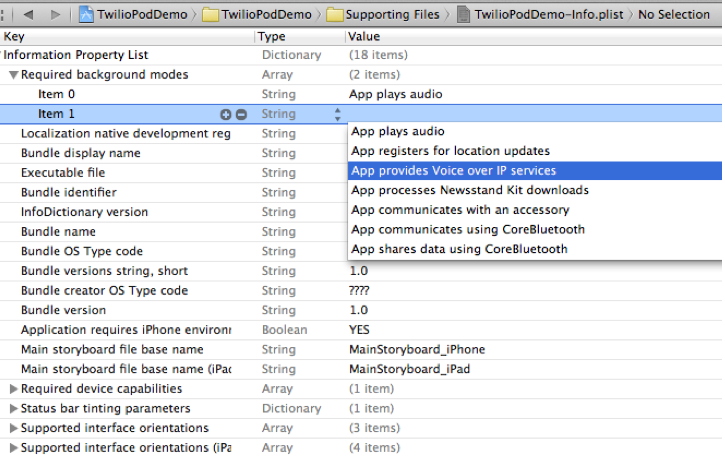Image resolution: width=725 pixels, height=456 pixels.
Task: Select the InfoDictionary version row
Action: (x=174, y=212)
